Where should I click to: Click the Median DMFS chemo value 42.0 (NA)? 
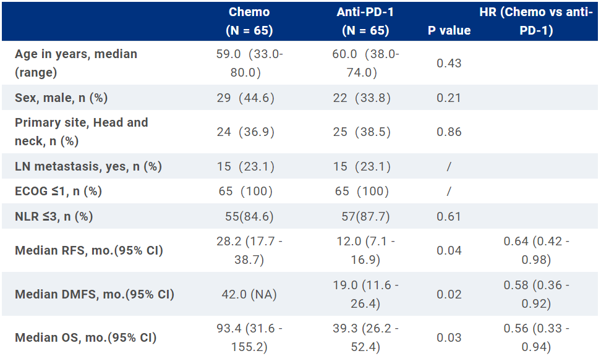[x=249, y=294]
